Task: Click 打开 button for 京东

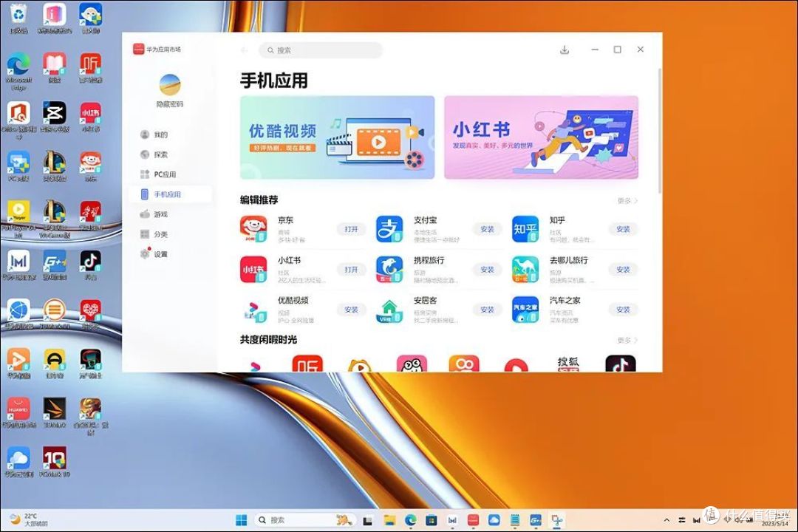Action: [x=351, y=229]
